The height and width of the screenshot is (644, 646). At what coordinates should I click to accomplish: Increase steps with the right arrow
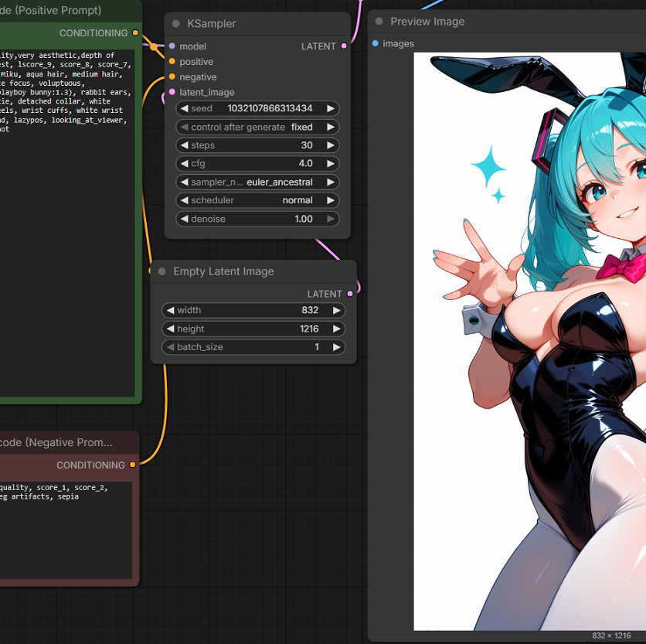(331, 145)
